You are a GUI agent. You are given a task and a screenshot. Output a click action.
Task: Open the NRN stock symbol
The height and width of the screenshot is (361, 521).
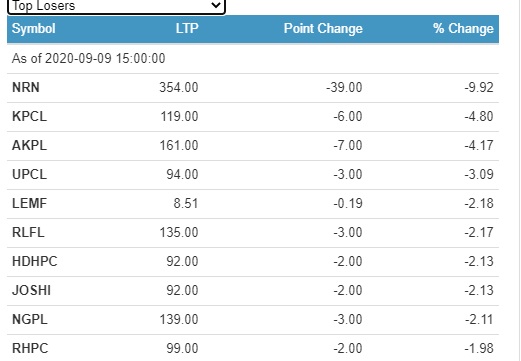(26, 88)
